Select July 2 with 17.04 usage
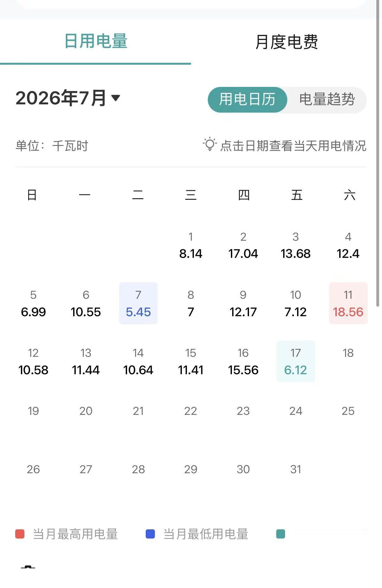Viewport: 382px width, 588px height. point(243,245)
